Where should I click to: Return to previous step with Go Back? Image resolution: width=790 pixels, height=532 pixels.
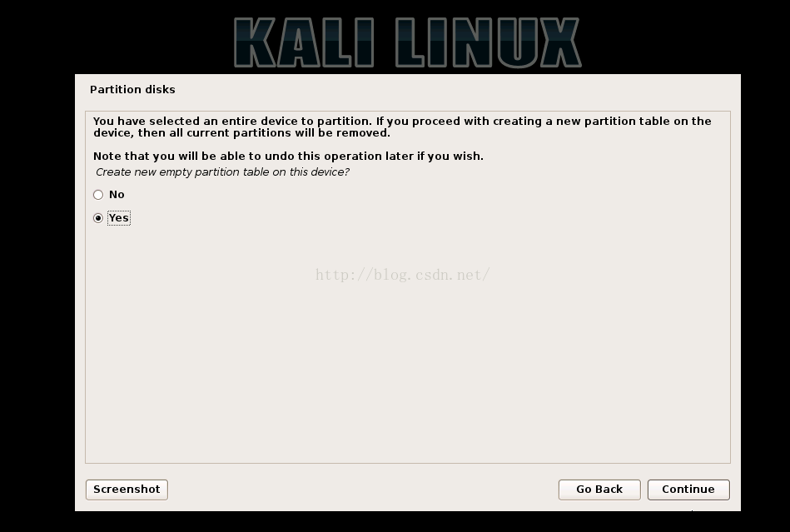pos(599,490)
